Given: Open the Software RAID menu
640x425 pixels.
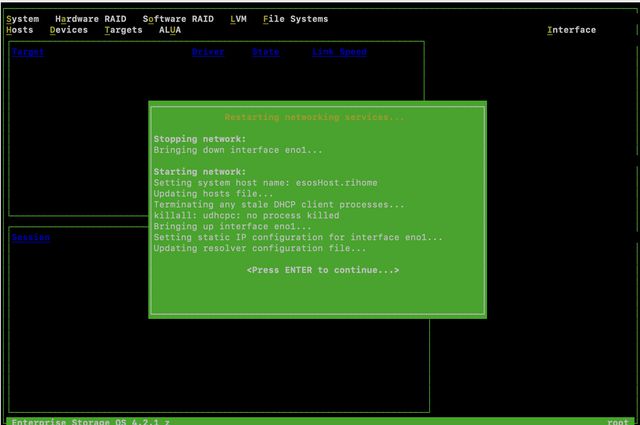Looking at the screenshot, I should [178, 19].
